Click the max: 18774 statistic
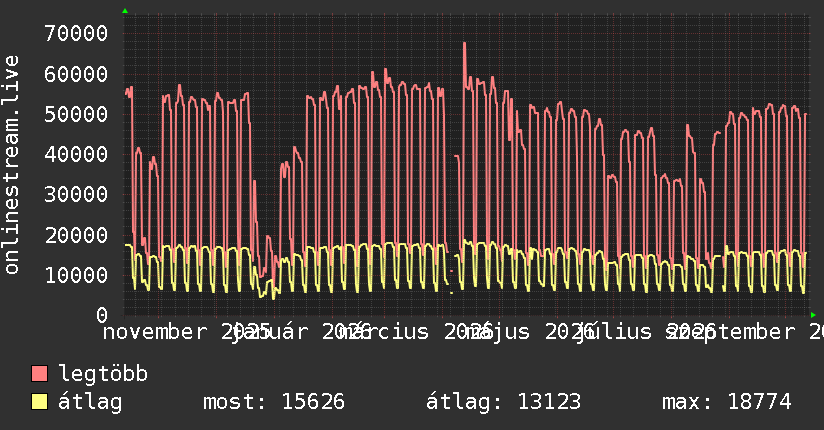The width and height of the screenshot is (824, 430). click(727, 402)
